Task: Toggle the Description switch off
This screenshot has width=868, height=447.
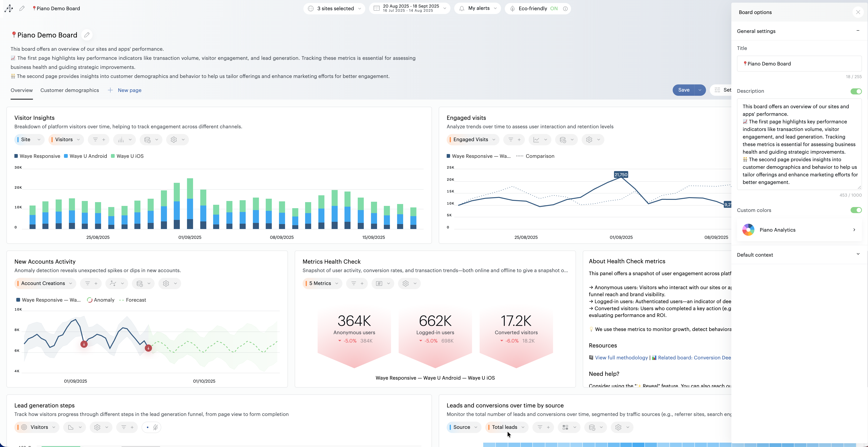Action: pos(856,91)
